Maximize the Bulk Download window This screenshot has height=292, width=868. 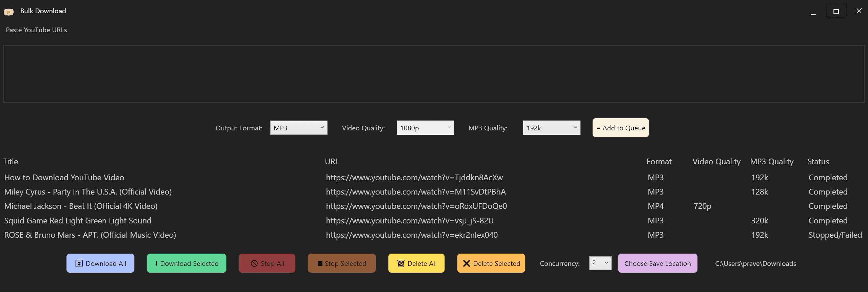[836, 12]
